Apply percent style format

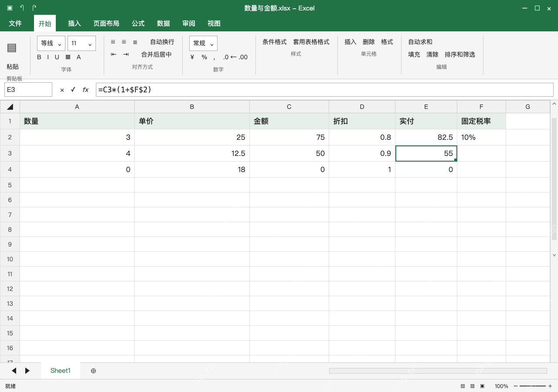pos(204,57)
